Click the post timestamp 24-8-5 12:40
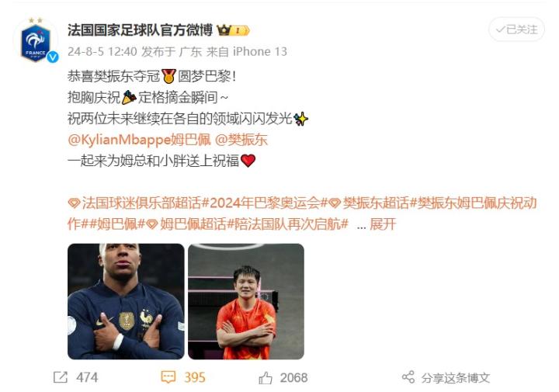 coord(102,52)
